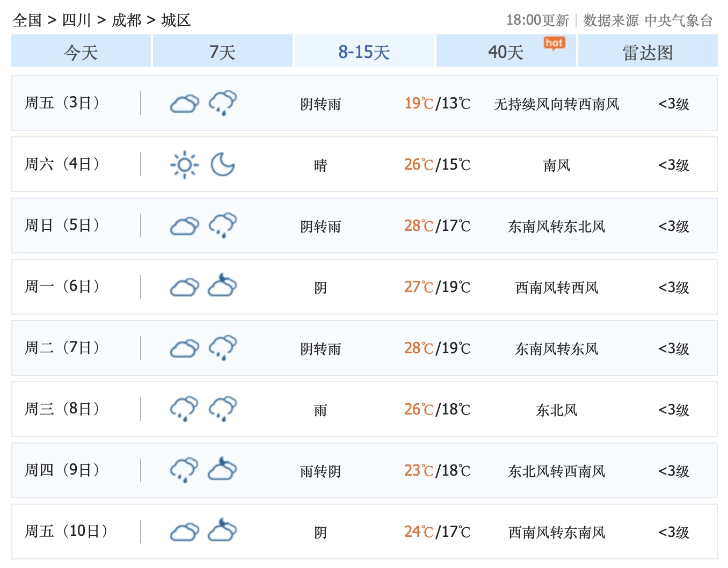The width and height of the screenshot is (728, 568).
Task: Click the first rain icon for 周三（8日）
Action: click(184, 409)
